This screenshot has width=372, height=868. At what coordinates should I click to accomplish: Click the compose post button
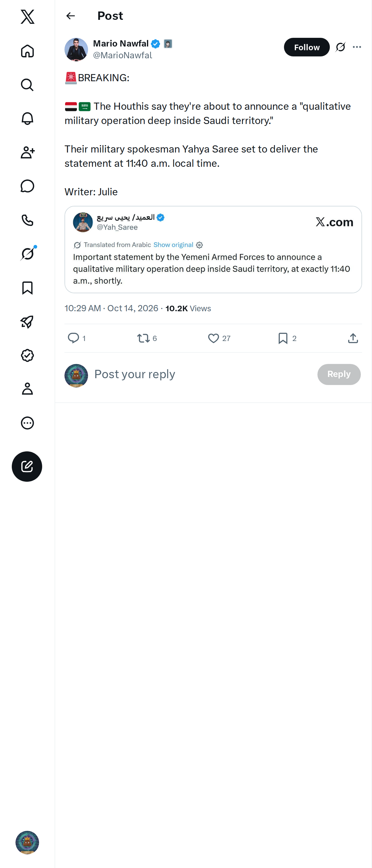27,466
